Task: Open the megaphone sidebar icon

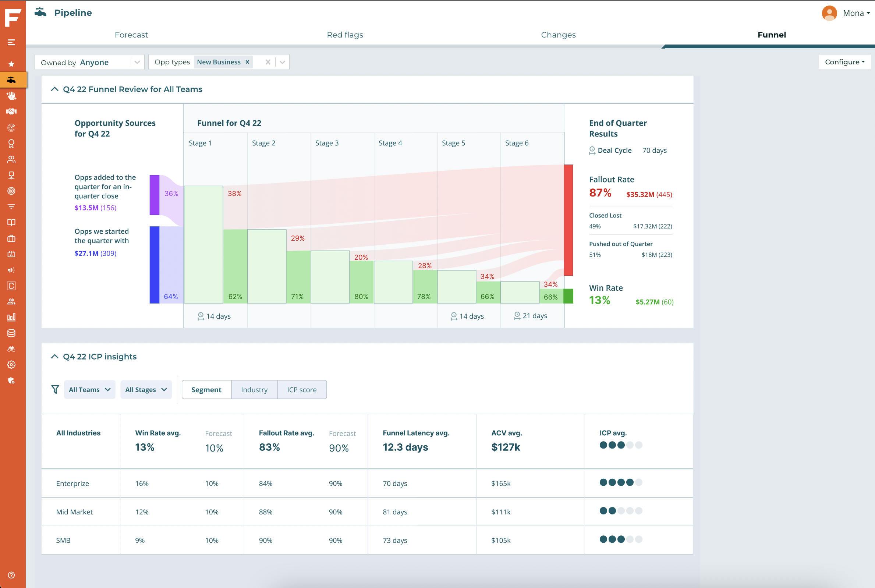Action: tap(11, 270)
